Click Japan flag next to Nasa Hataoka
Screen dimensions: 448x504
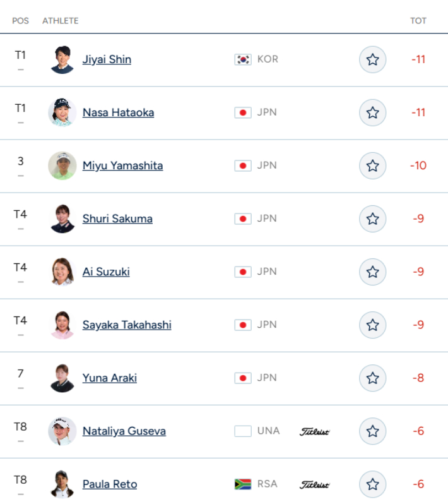pyautogui.click(x=243, y=112)
